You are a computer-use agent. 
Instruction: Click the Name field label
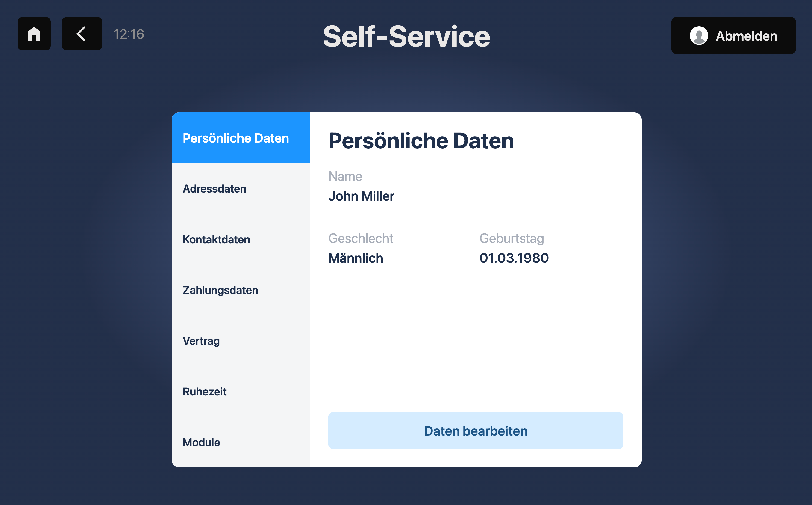point(345,176)
